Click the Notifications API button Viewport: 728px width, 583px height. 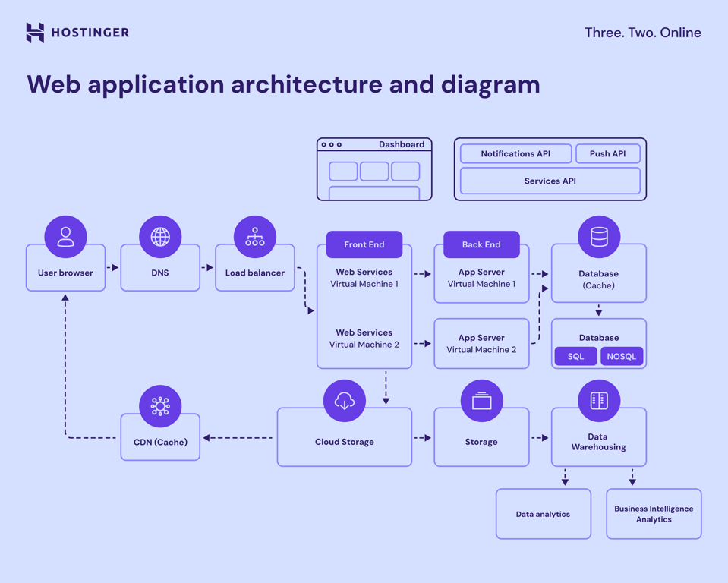515,153
